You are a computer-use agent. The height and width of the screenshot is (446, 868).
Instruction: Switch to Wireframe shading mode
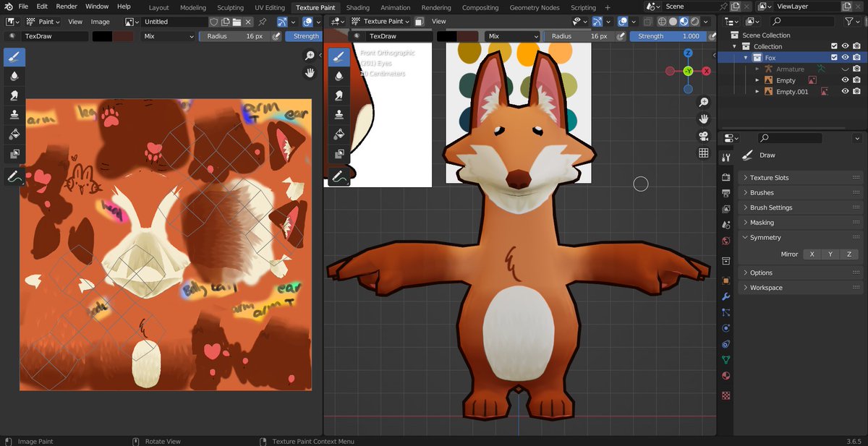click(x=660, y=22)
